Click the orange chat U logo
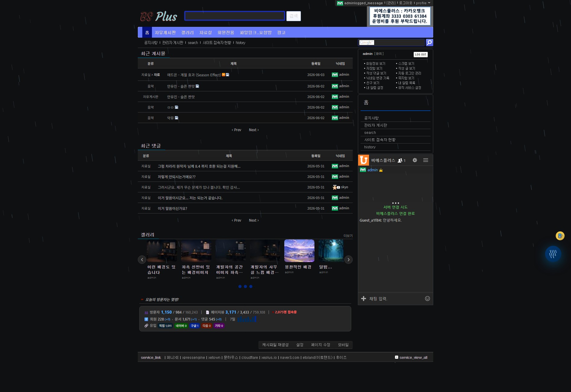This screenshot has width=571, height=392. (364, 160)
